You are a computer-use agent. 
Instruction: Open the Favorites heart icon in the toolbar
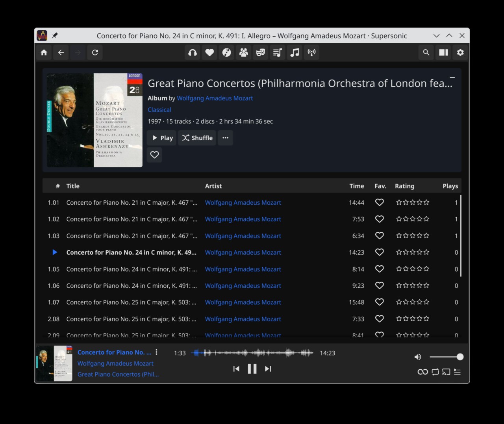coord(209,52)
